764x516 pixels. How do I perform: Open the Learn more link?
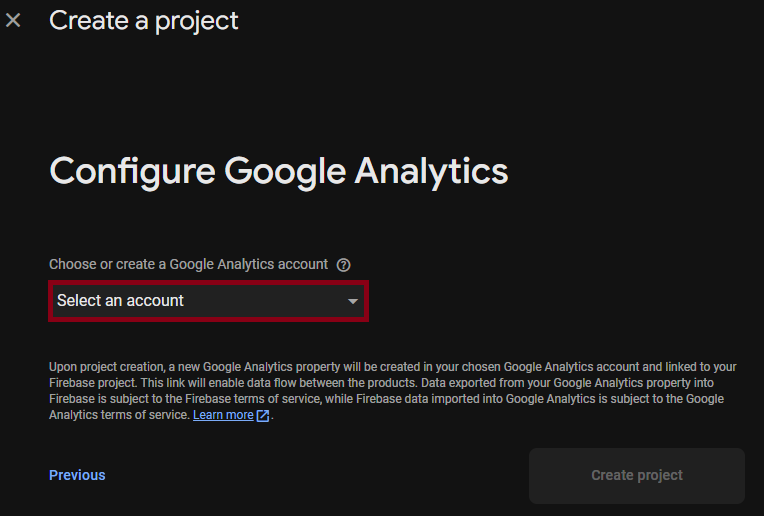pos(223,415)
